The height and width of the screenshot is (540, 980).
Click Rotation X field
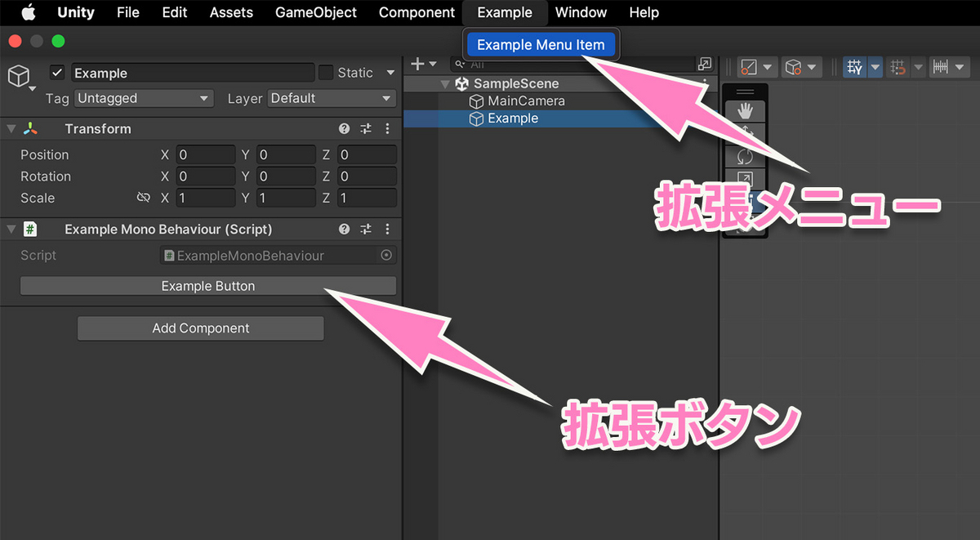pyautogui.click(x=205, y=176)
